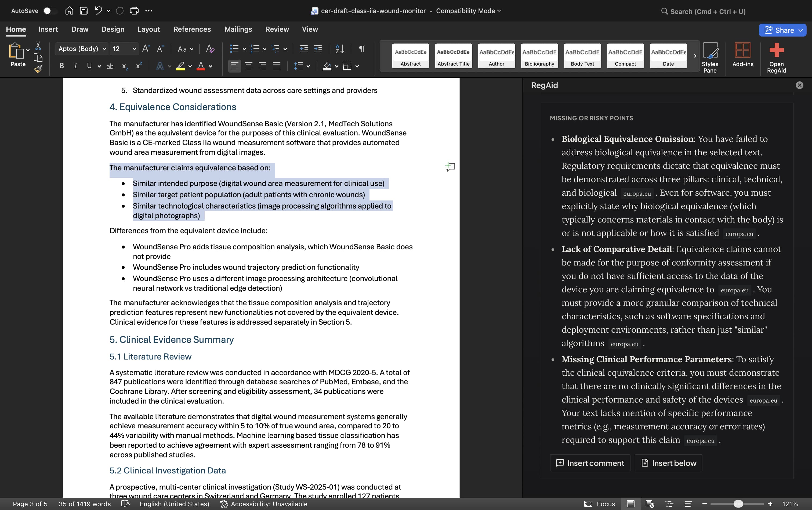Screen dimensions: 812x510
Task: Undo the last action
Action: pos(97,10)
